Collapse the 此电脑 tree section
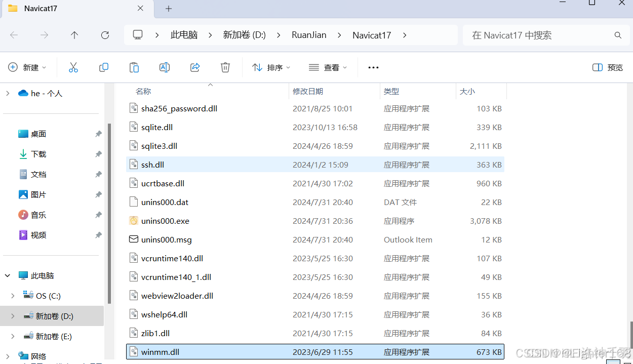 point(7,275)
